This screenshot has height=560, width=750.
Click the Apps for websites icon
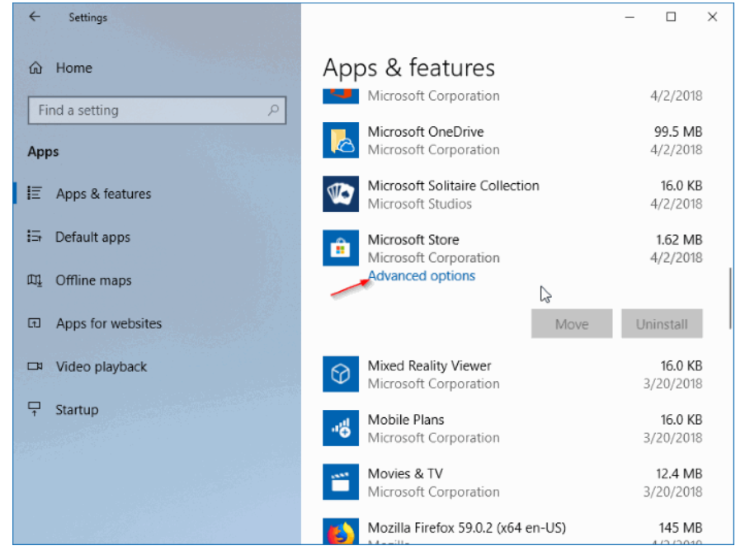(x=35, y=323)
